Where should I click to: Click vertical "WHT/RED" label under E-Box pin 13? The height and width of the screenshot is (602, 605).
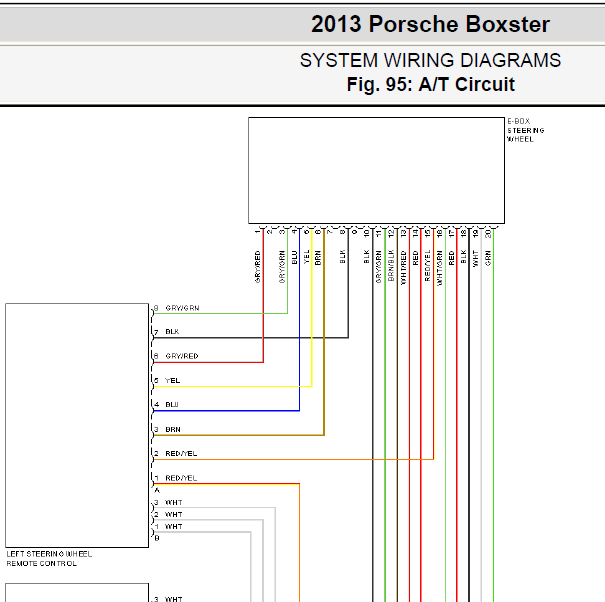pyautogui.click(x=404, y=268)
